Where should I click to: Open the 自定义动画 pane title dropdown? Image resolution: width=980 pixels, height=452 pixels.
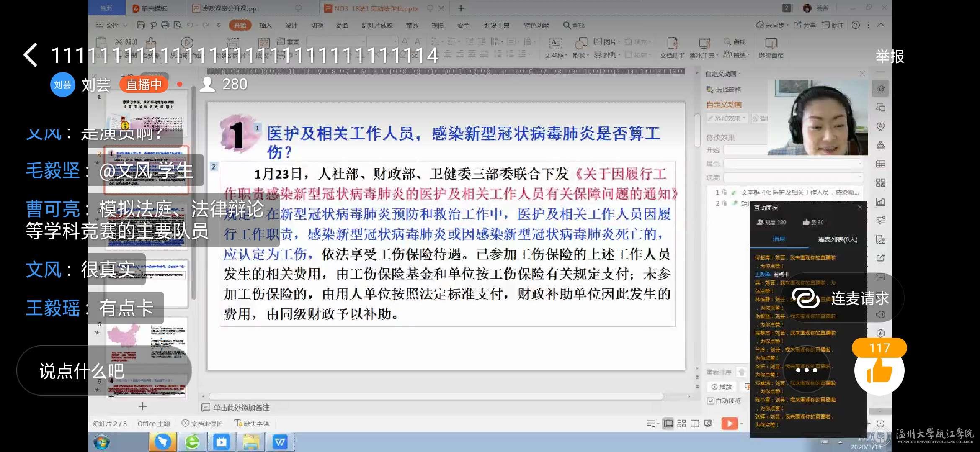tap(723, 74)
